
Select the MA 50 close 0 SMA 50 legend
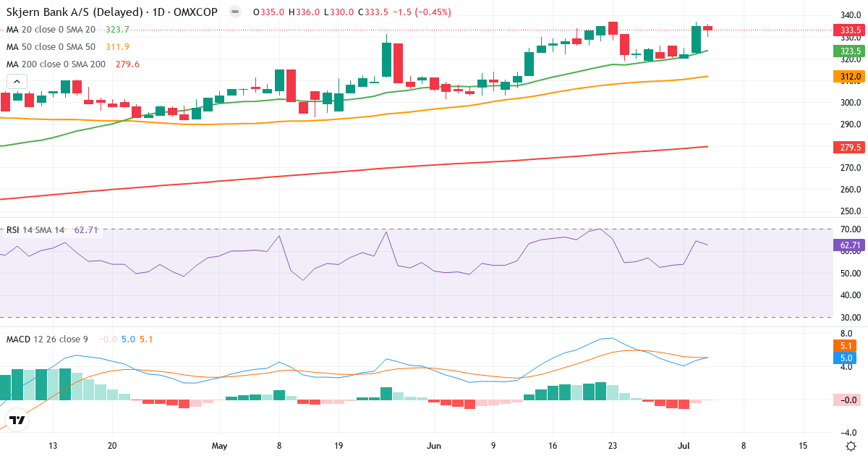(x=51, y=47)
